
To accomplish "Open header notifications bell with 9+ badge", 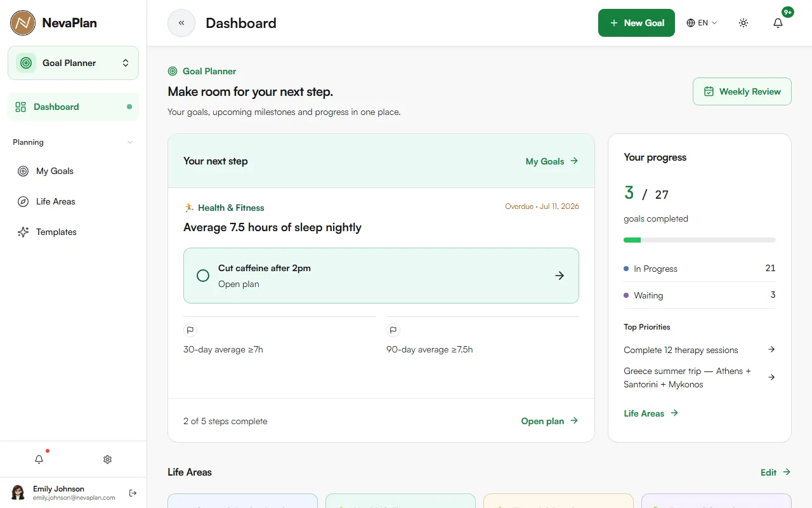I will click(x=778, y=23).
